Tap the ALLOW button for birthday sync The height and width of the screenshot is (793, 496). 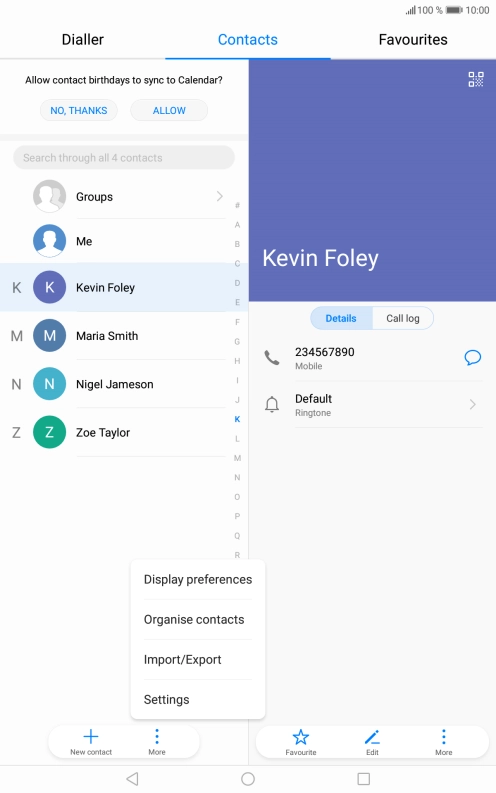pos(169,110)
